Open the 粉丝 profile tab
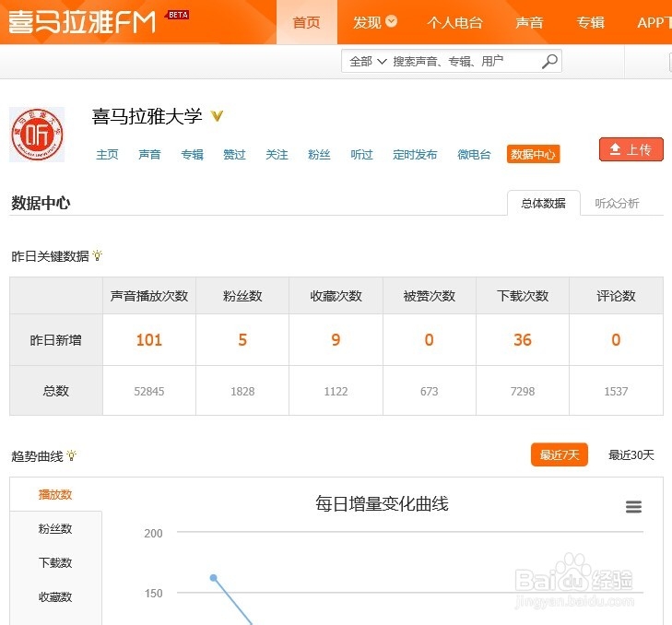The width and height of the screenshot is (672, 625). click(x=319, y=154)
